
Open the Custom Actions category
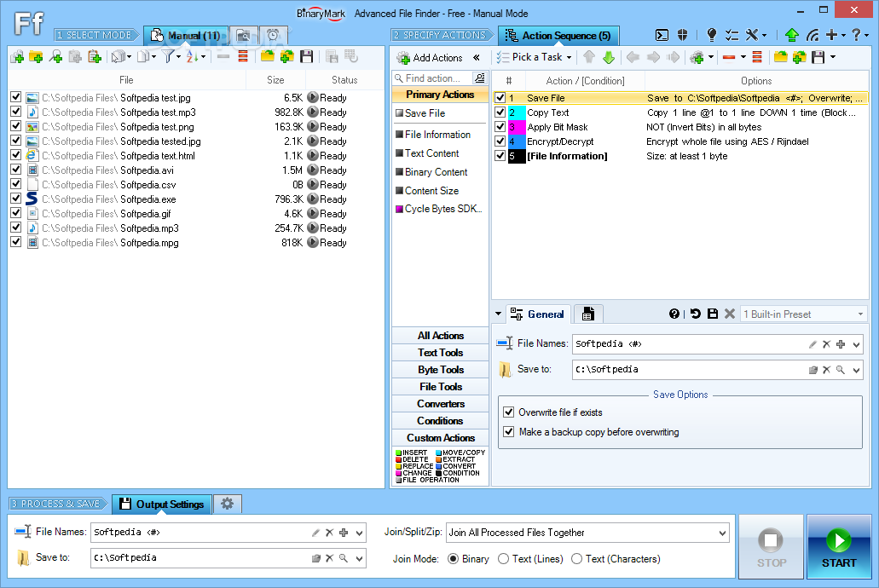point(440,438)
